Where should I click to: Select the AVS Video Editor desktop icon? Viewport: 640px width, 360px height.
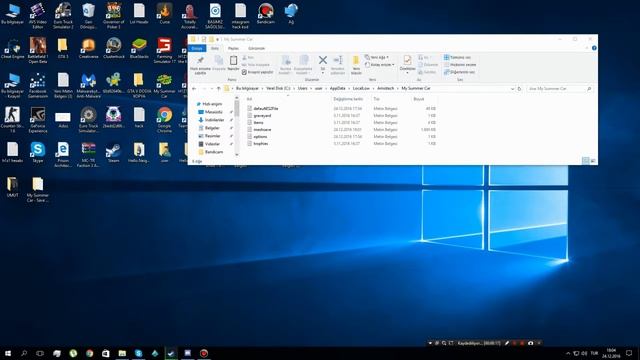coord(38,16)
